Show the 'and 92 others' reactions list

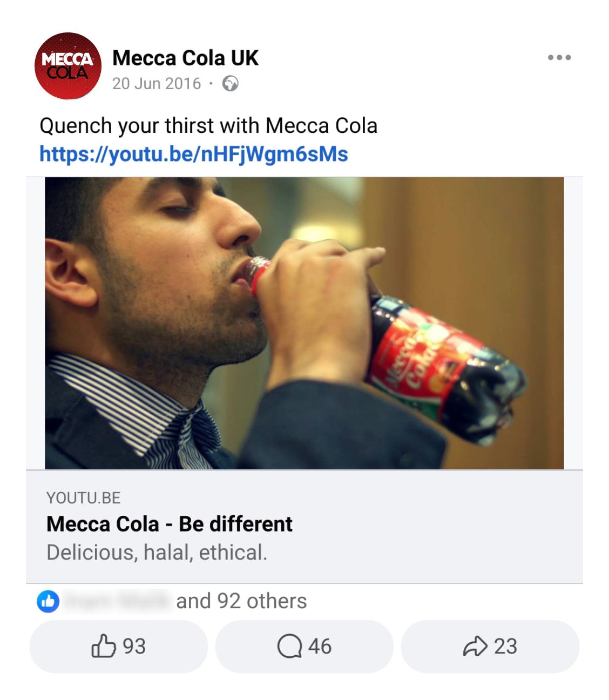241,601
